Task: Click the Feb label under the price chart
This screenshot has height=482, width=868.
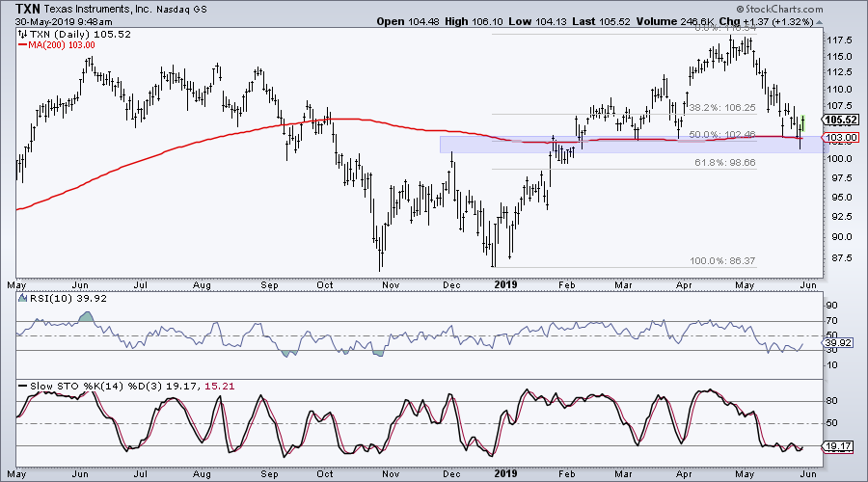Action: click(x=566, y=285)
